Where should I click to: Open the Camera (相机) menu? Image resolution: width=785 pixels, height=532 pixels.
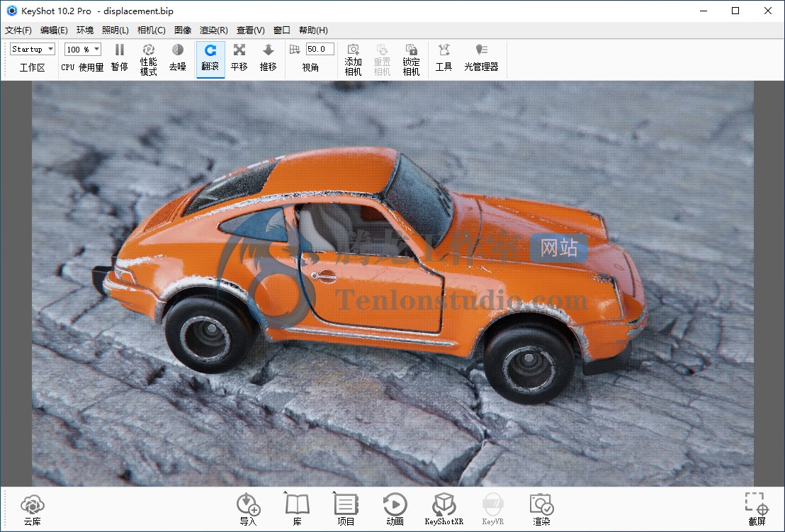tap(151, 30)
